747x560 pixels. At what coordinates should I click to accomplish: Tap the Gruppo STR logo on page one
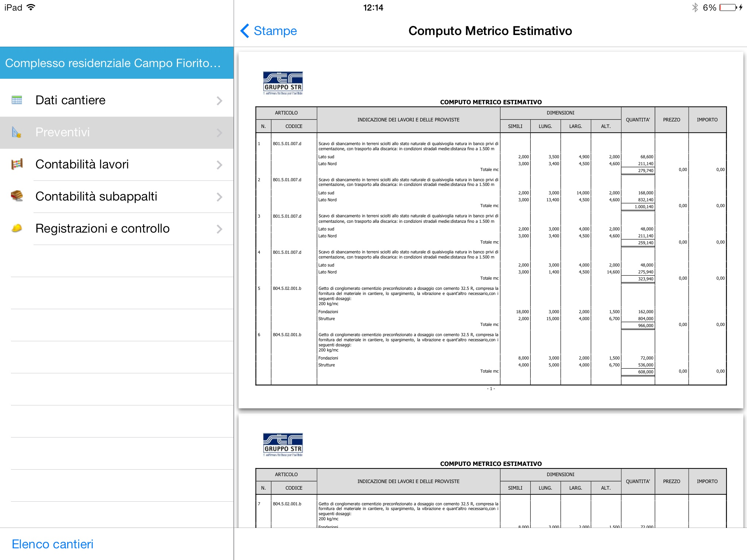283,83
